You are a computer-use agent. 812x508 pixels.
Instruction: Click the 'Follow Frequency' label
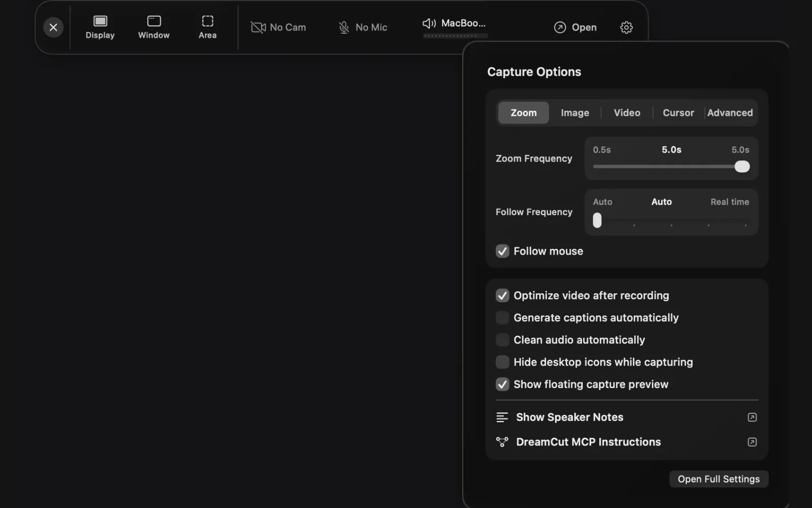point(534,212)
